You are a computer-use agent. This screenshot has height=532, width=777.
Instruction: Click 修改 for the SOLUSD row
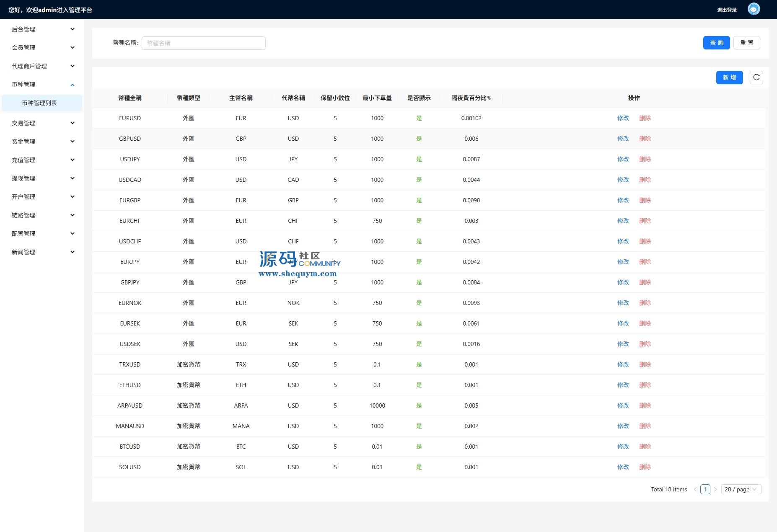click(x=623, y=467)
